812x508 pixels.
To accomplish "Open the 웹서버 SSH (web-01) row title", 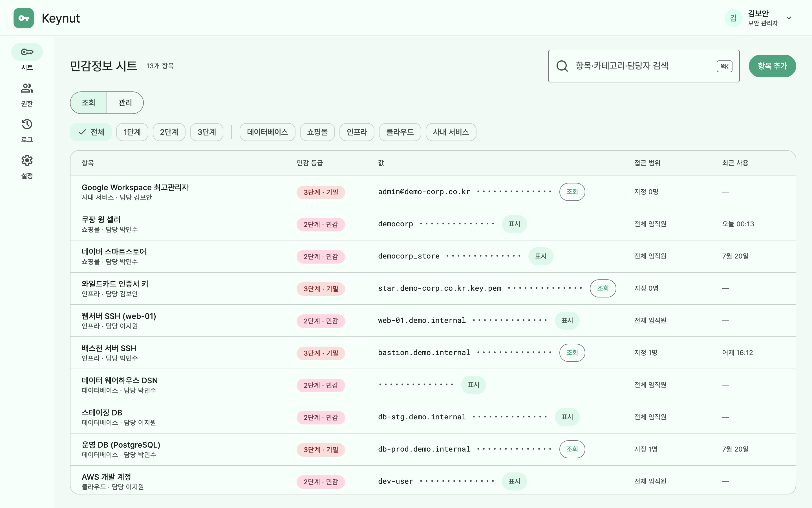I will point(119,316).
